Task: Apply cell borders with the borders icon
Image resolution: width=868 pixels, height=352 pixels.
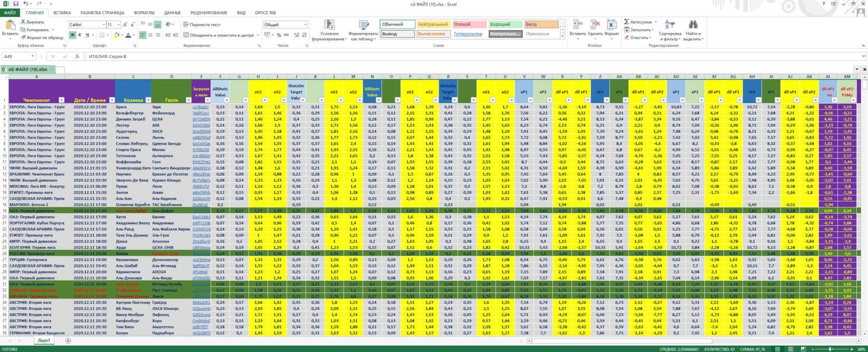Action: (x=102, y=35)
